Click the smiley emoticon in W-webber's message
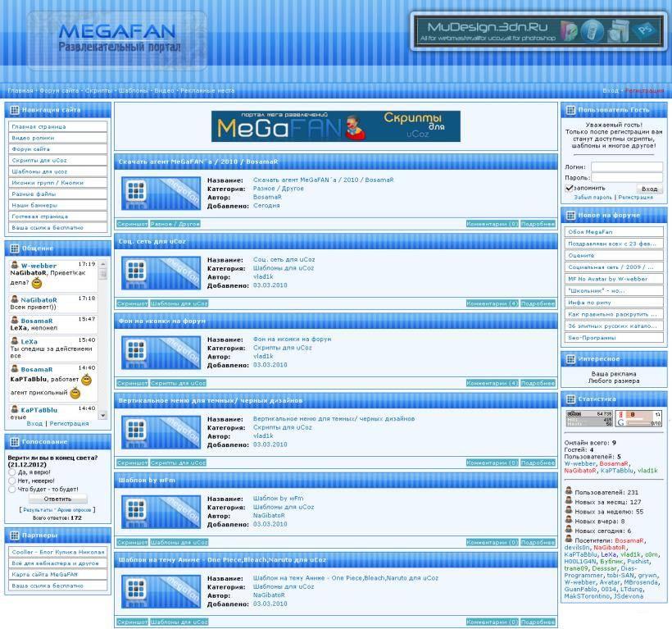The width and height of the screenshot is (672, 629). (37, 283)
